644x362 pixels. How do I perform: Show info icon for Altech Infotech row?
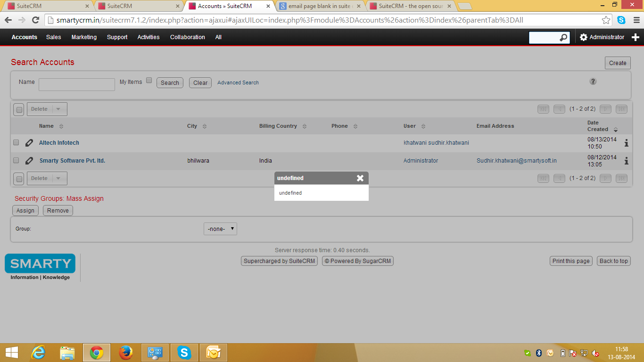click(x=627, y=143)
